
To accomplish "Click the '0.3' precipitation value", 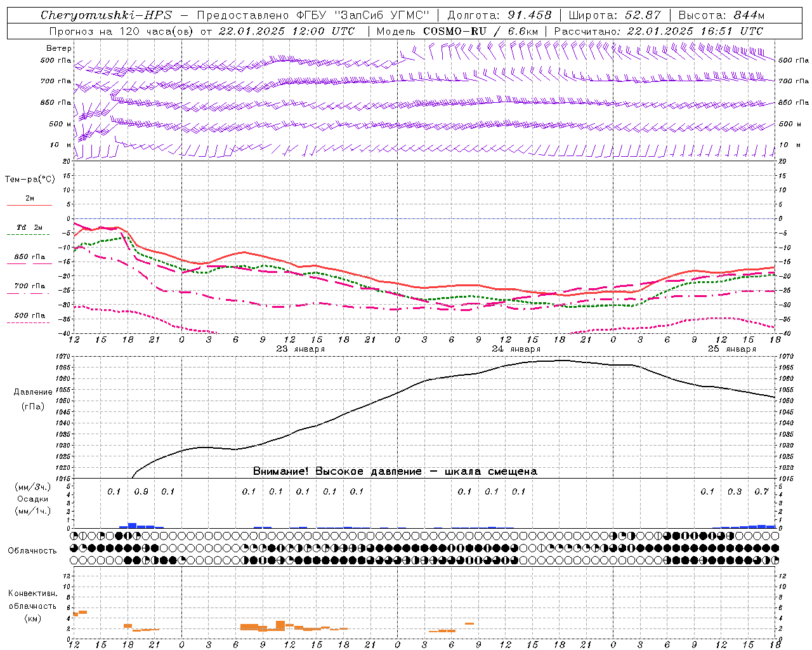I will click(x=735, y=492).
